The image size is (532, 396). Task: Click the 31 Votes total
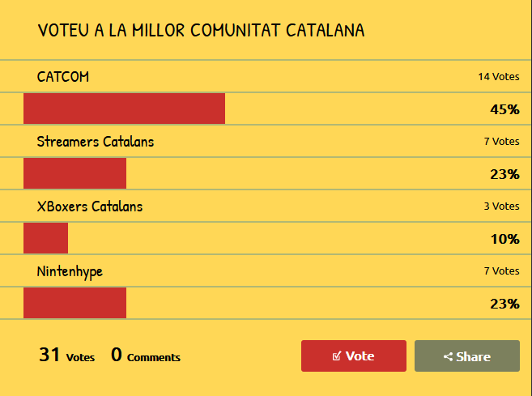[x=66, y=355]
